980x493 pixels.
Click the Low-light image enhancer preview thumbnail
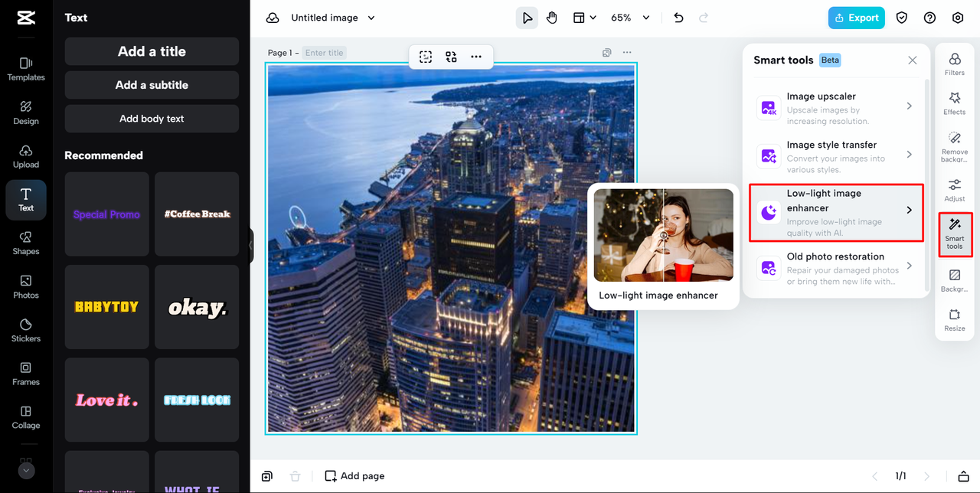tap(663, 236)
